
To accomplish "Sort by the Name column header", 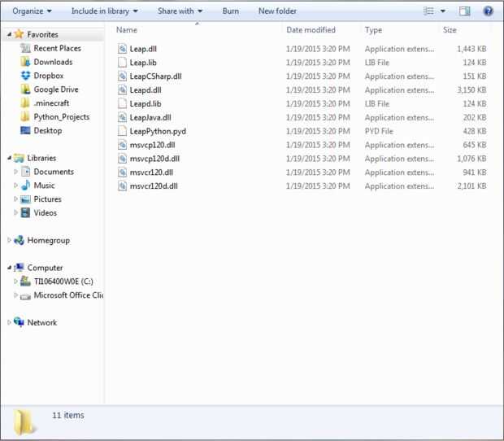I will click(x=127, y=30).
